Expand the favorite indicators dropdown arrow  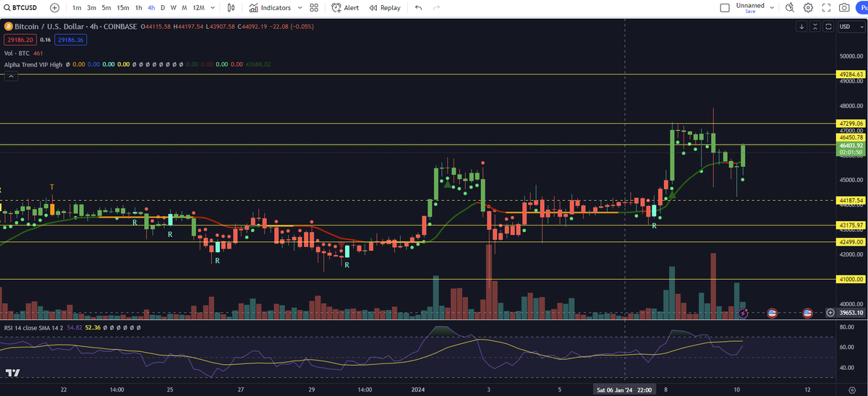(x=299, y=7)
